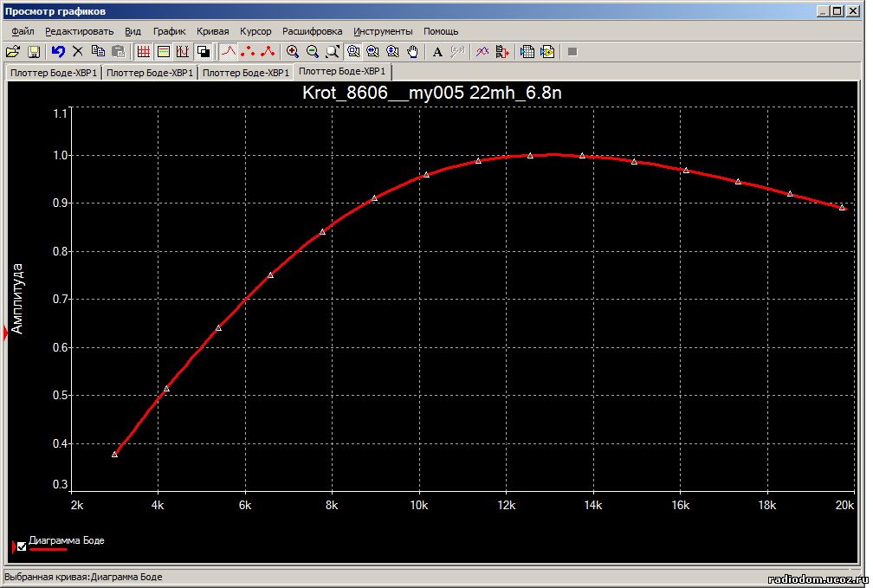Click the grayed data label icon

tap(457, 52)
